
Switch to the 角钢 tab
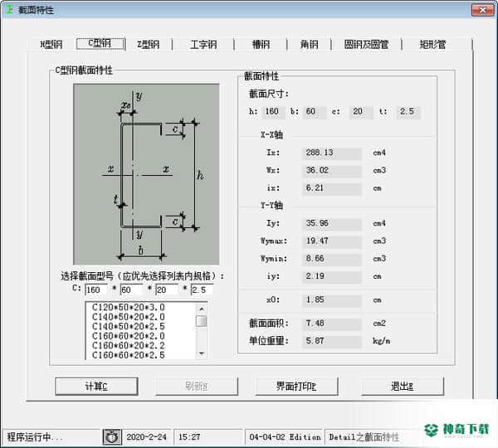[x=310, y=44]
